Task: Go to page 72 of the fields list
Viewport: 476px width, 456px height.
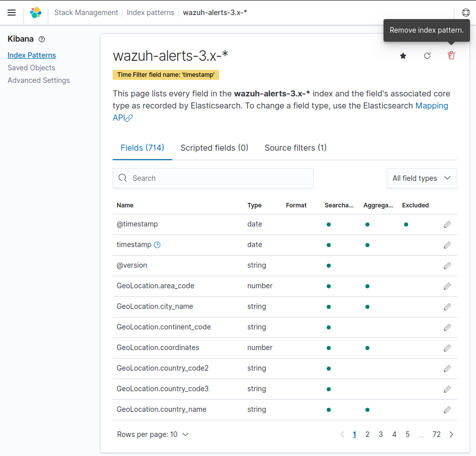Action: coord(436,434)
